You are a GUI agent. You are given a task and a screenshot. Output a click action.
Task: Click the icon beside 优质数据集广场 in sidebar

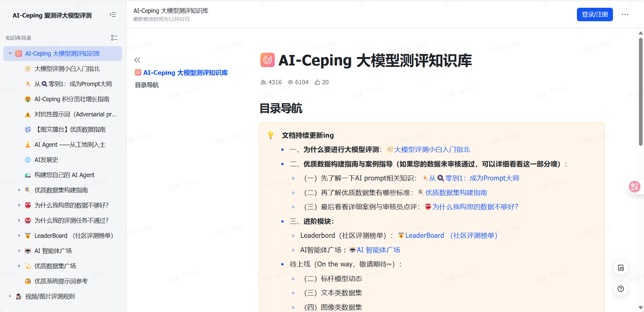[x=28, y=266]
